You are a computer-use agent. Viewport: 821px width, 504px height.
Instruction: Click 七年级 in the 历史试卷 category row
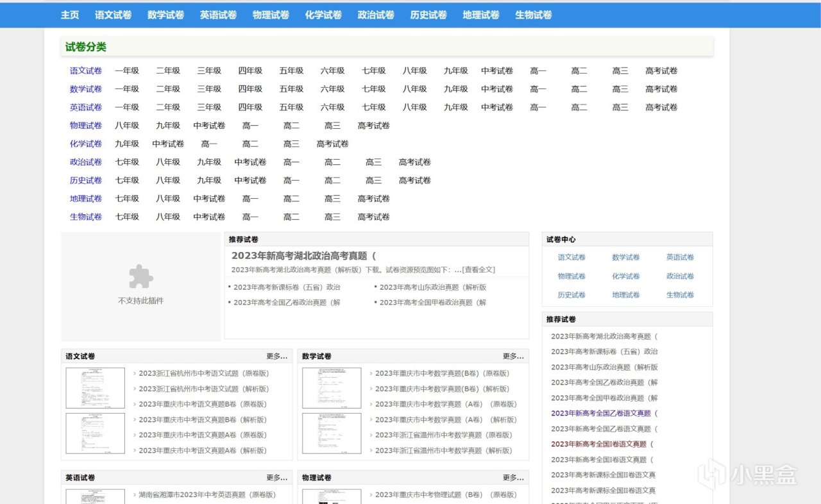[127, 180]
